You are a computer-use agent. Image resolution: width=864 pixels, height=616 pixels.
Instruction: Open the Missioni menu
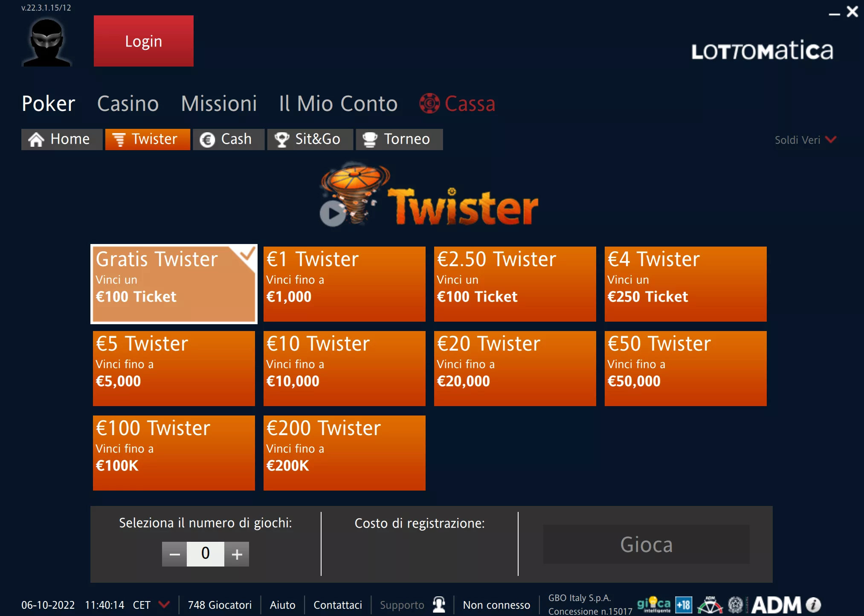point(219,103)
